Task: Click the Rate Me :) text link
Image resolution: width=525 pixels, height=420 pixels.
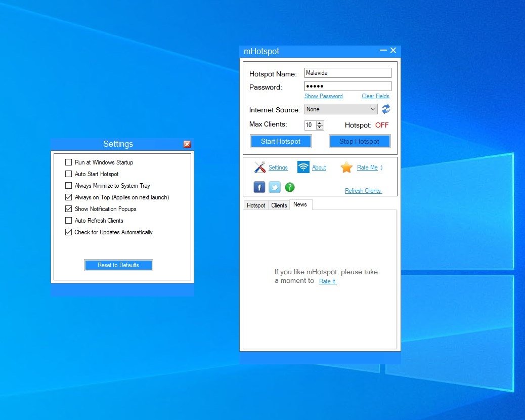Action: [370, 167]
